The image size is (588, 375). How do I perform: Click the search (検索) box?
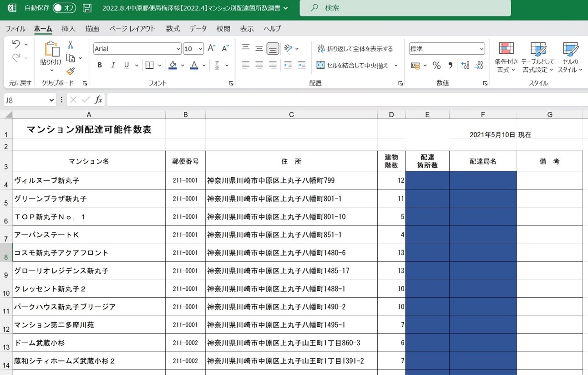(x=405, y=8)
